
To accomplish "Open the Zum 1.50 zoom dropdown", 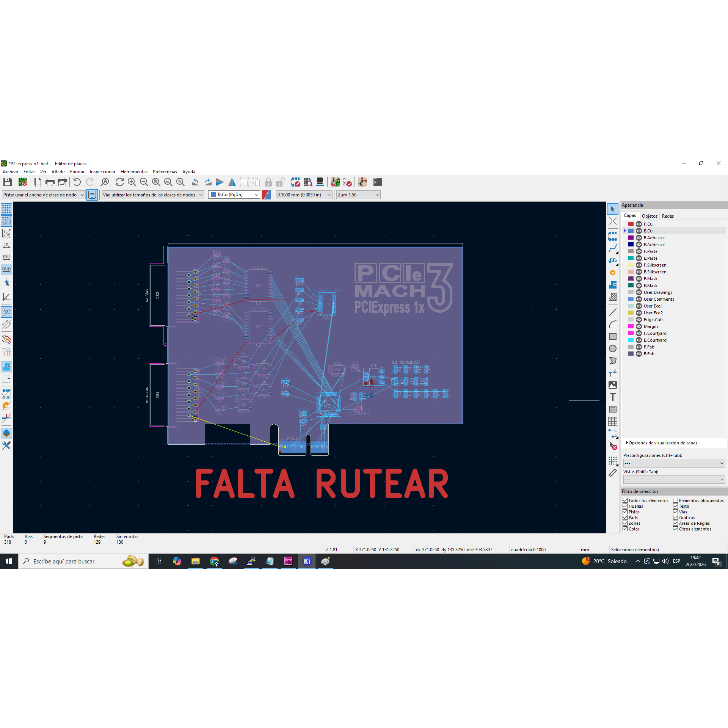I will pos(358,195).
